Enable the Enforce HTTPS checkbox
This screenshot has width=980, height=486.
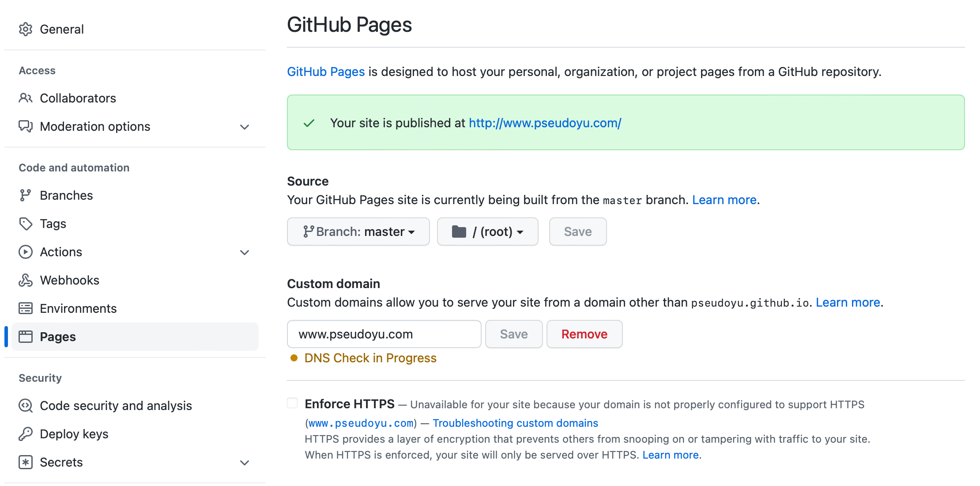292,402
